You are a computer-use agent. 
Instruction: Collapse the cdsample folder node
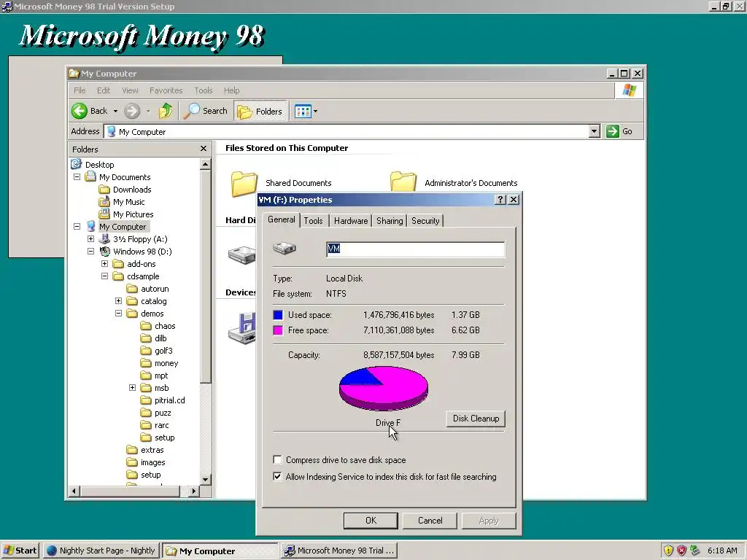point(104,276)
